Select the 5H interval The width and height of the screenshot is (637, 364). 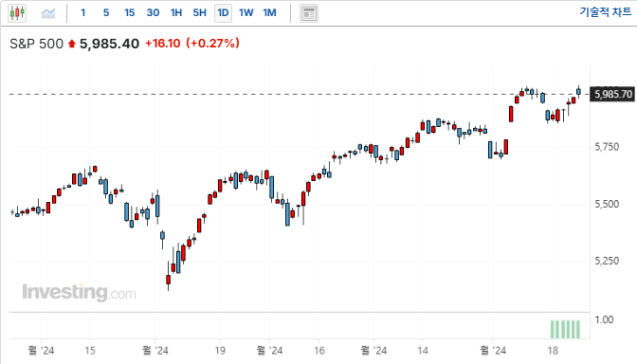[x=199, y=13]
